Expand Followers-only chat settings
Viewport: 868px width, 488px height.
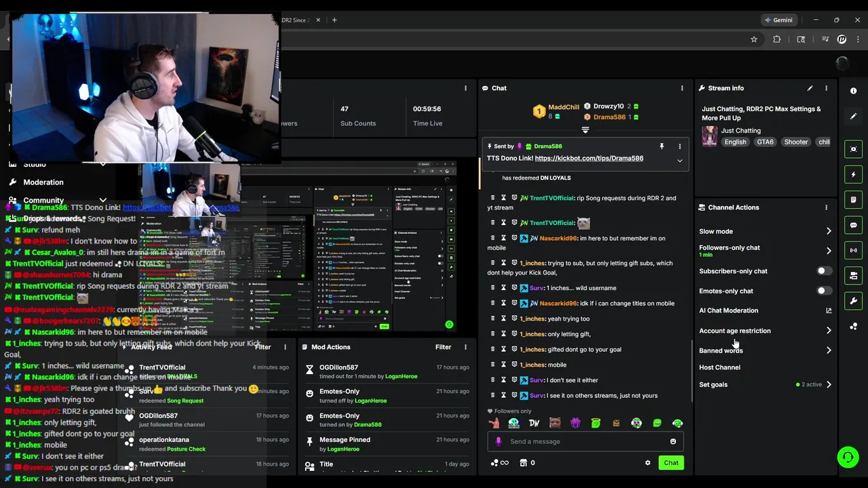829,251
